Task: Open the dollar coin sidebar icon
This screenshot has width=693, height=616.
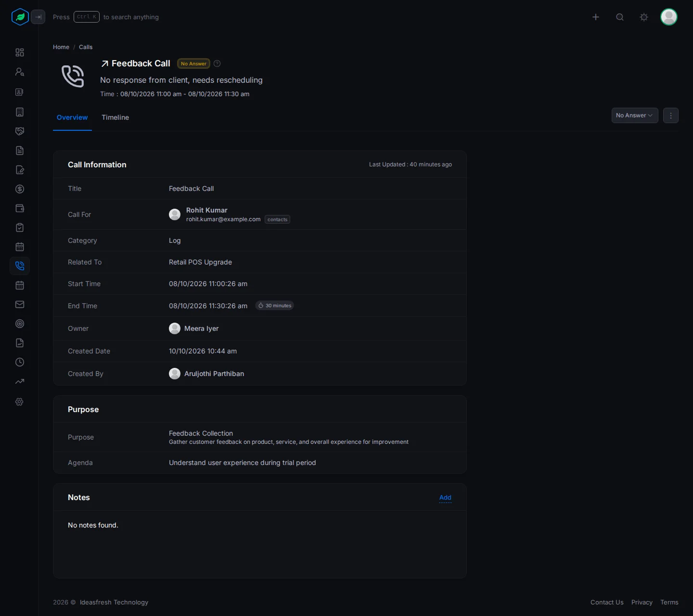Action: 20,189
